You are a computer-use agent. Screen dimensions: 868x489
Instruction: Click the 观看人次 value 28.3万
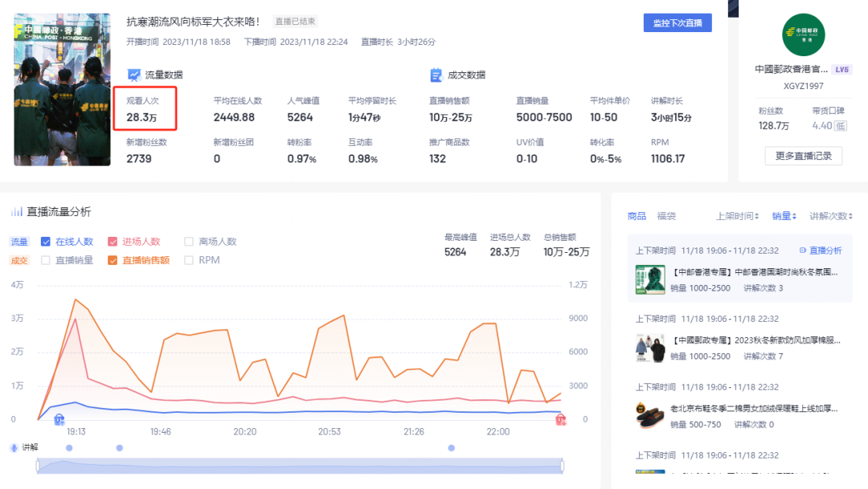(x=141, y=117)
